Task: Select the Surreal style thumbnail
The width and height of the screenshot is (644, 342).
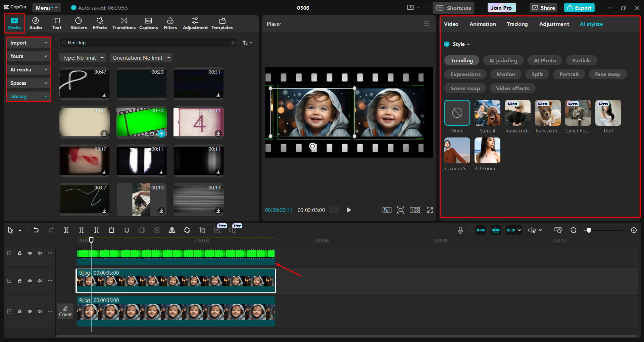Action: [x=487, y=113]
